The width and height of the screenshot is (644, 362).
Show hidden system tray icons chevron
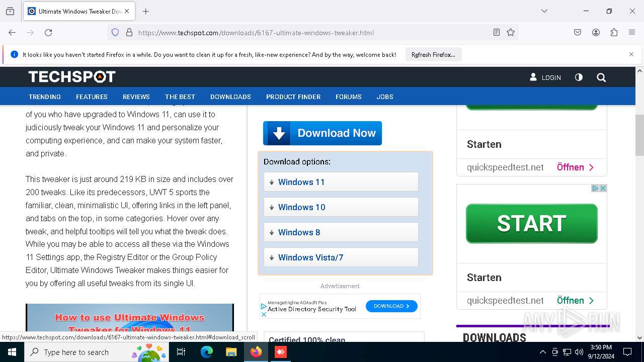tap(542, 352)
